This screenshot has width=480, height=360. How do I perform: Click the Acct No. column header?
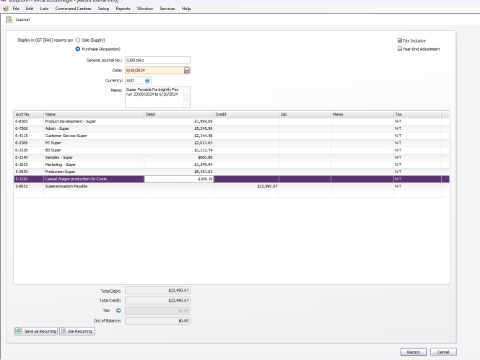28,114
